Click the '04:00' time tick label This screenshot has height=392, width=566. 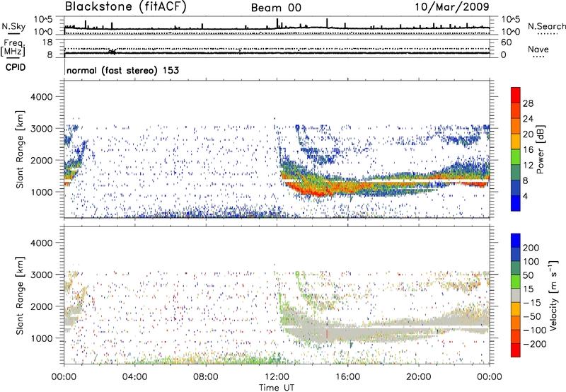pos(134,377)
